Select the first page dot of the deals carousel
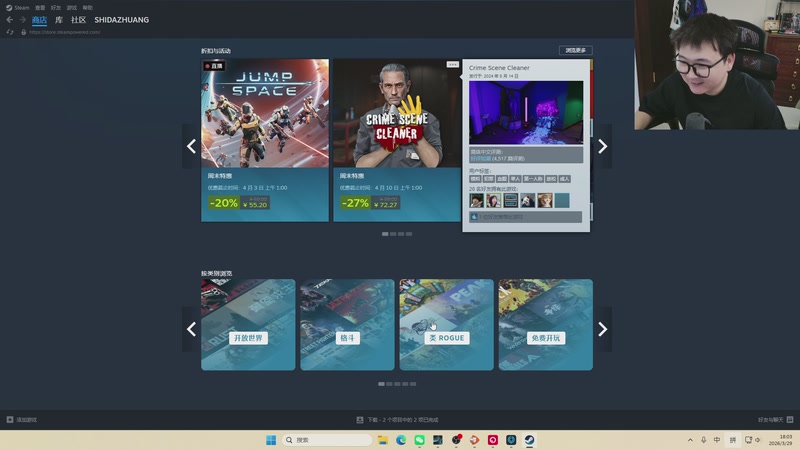This screenshot has width=800, height=450. [x=385, y=234]
